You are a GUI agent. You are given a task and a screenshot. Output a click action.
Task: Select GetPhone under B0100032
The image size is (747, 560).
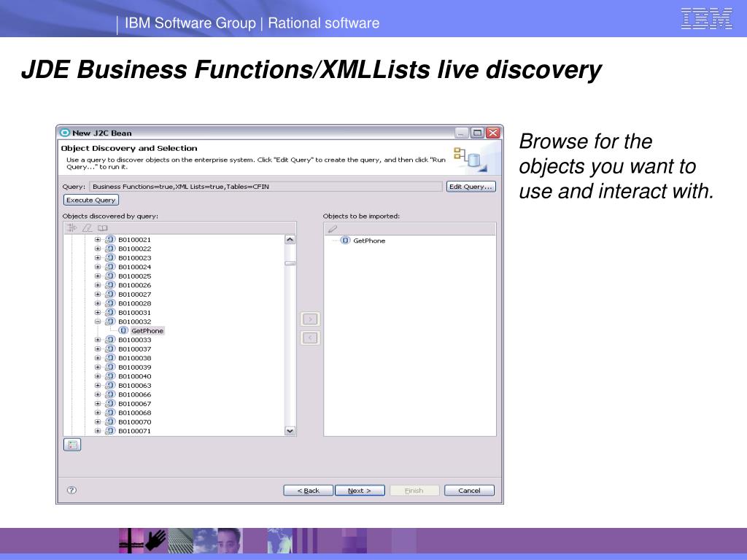coord(147,330)
